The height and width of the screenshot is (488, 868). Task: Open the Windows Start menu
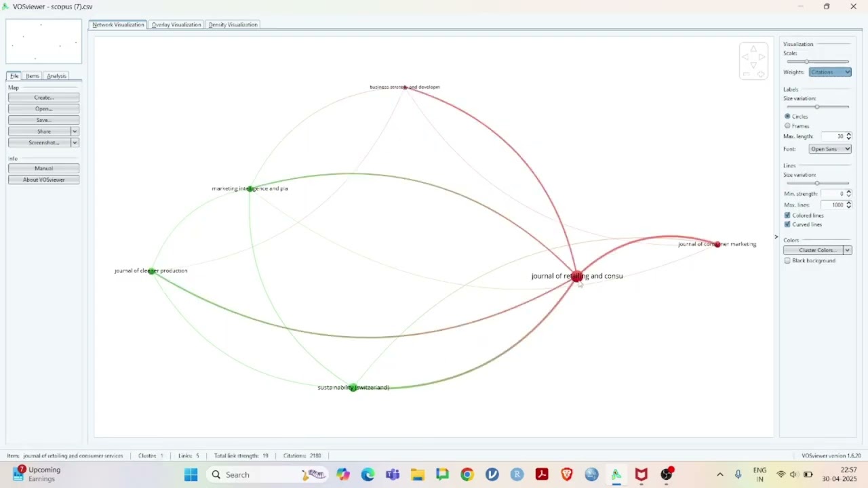tap(191, 474)
